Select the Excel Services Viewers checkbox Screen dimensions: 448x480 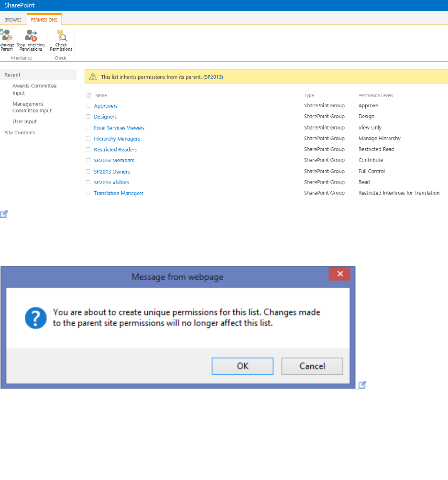click(88, 128)
